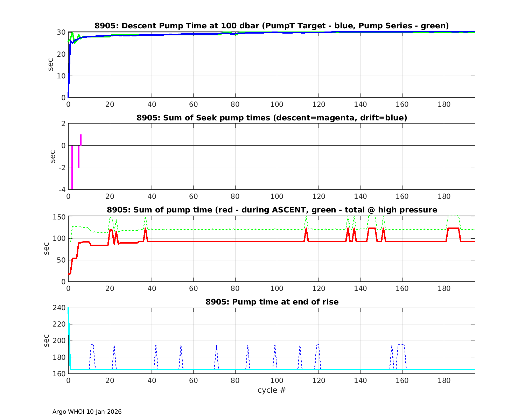Click the wide blue dotted peak near cycle 160

401,345
